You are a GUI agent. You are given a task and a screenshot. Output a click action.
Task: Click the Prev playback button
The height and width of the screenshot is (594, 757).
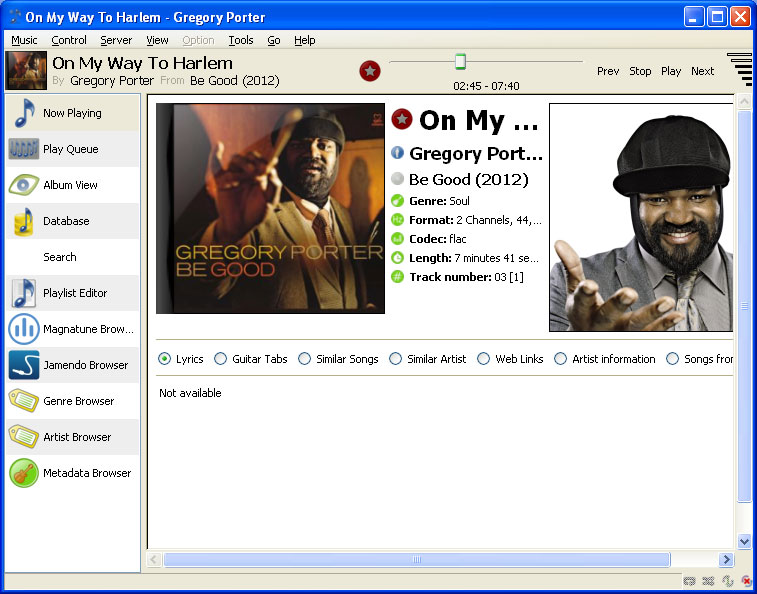[x=608, y=71]
